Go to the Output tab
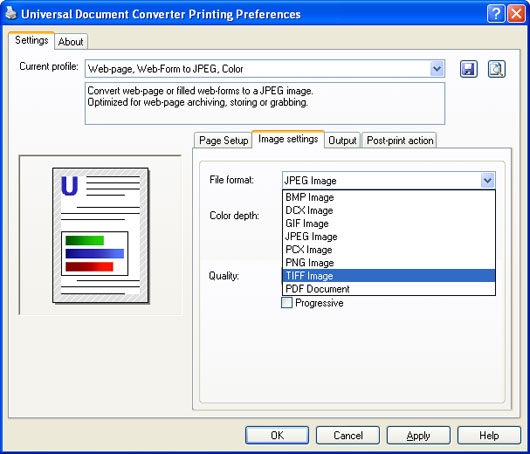 342,140
